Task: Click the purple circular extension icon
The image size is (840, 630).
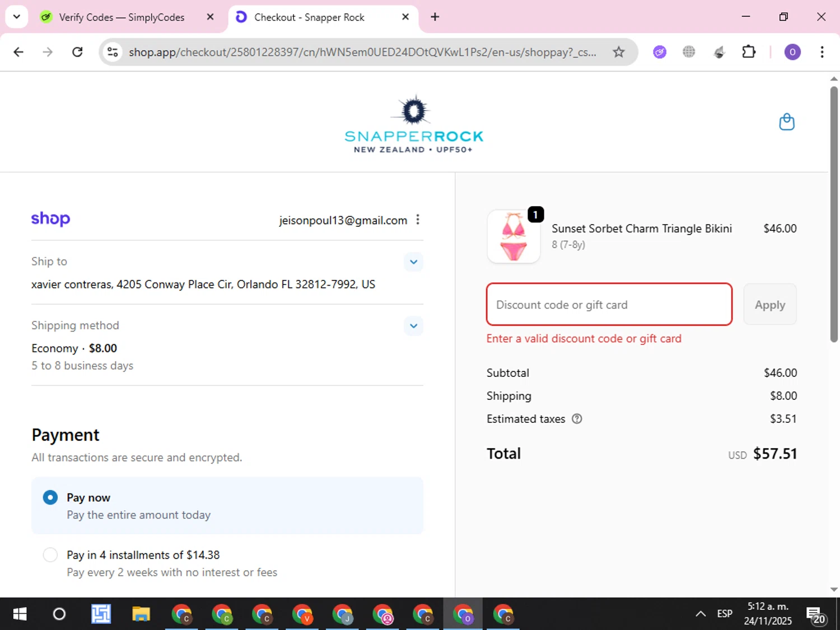Action: 660,52
